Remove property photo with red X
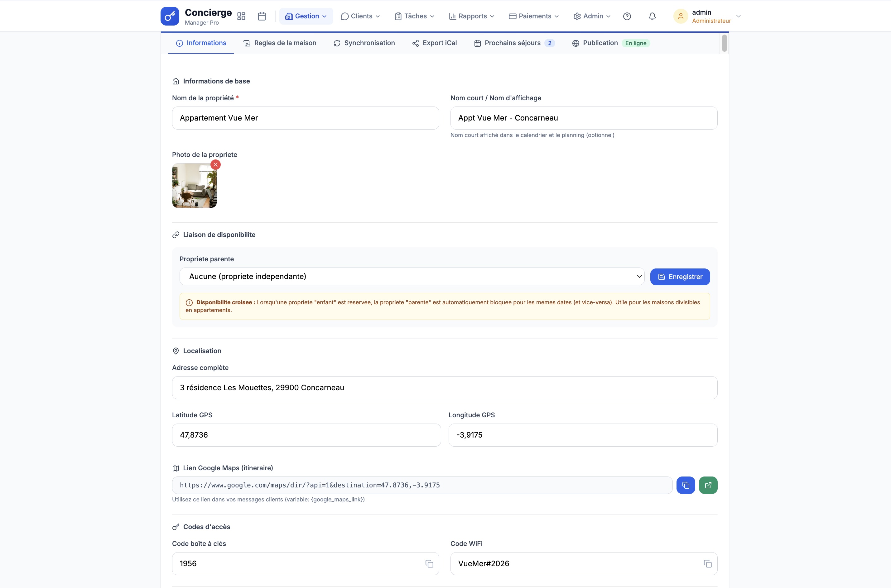Viewport: 891px width, 588px height. (215, 165)
